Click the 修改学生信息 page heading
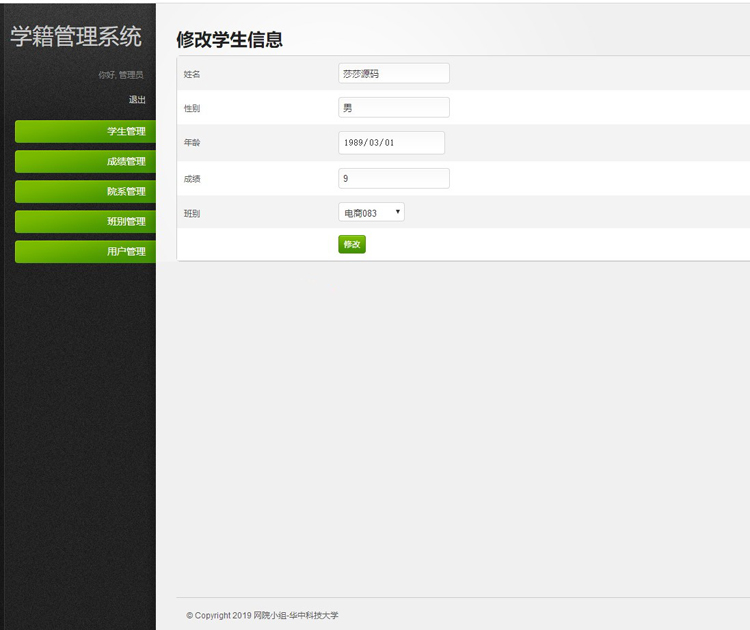Image resolution: width=750 pixels, height=630 pixels. 229,40
